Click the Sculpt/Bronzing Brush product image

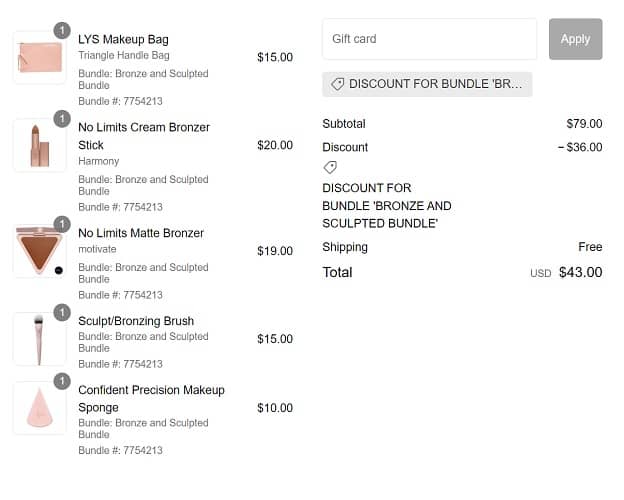40,339
